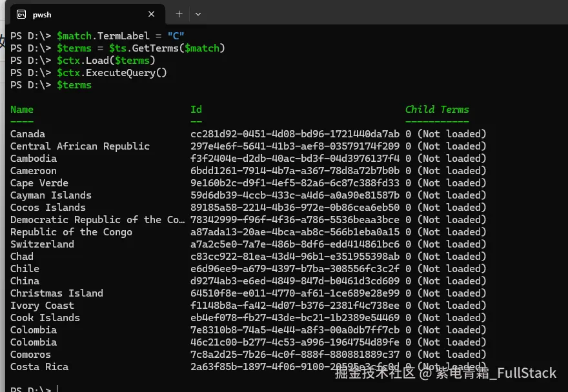The width and height of the screenshot is (568, 392).
Task: Click the China term name
Action: coord(25,281)
